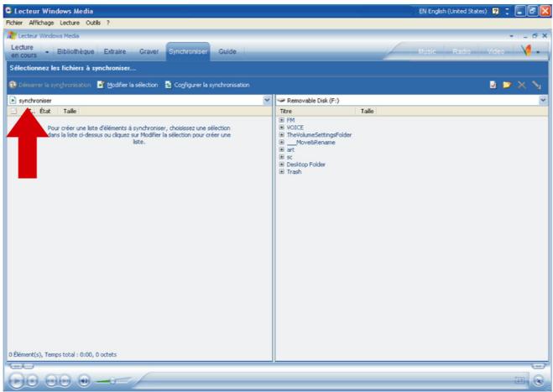Open the synchroniser playlist dropdown
This screenshot has width=553, height=392.
[267, 100]
